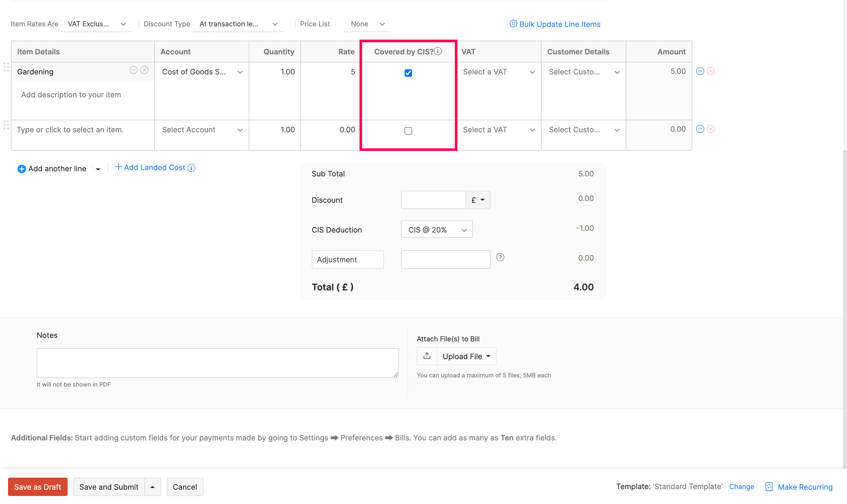Open the CIS @ 20% deduction dropdown
847x504 pixels.
(x=437, y=229)
